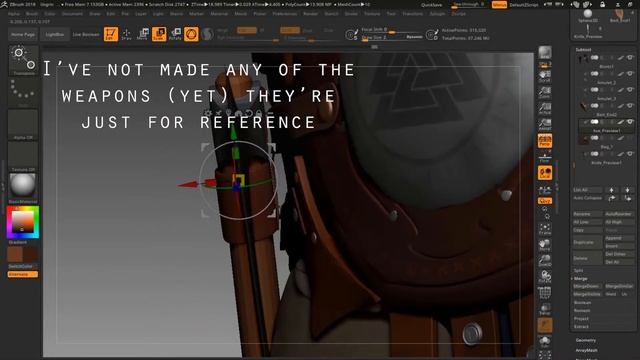Select the Actual size icon
The width and height of the screenshot is (640, 360).
tap(544, 109)
